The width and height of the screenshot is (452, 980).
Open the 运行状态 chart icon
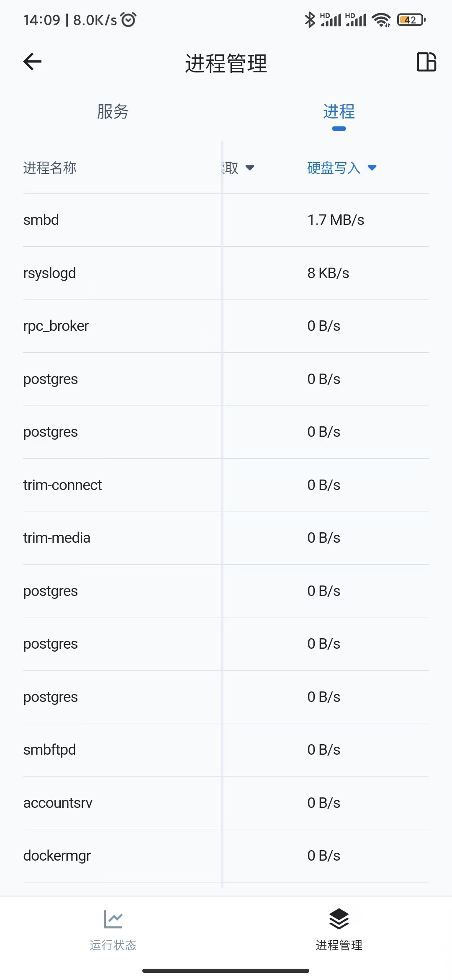[113, 919]
